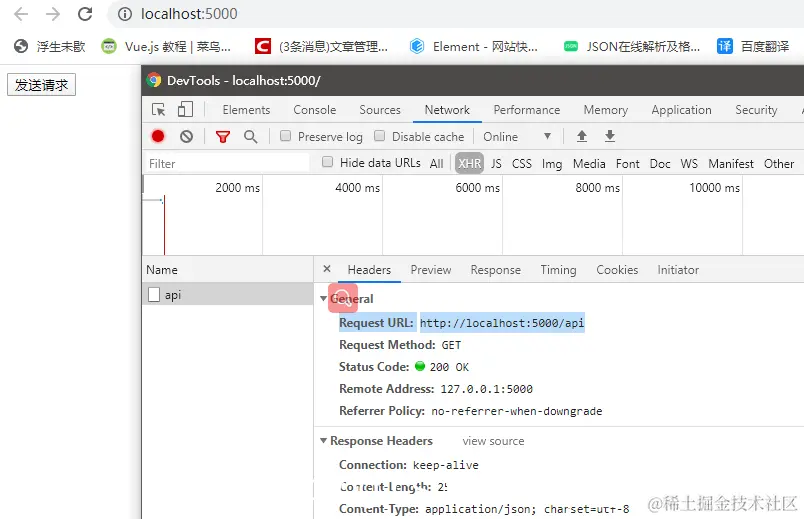Export HAR file with download arrow

[610, 136]
